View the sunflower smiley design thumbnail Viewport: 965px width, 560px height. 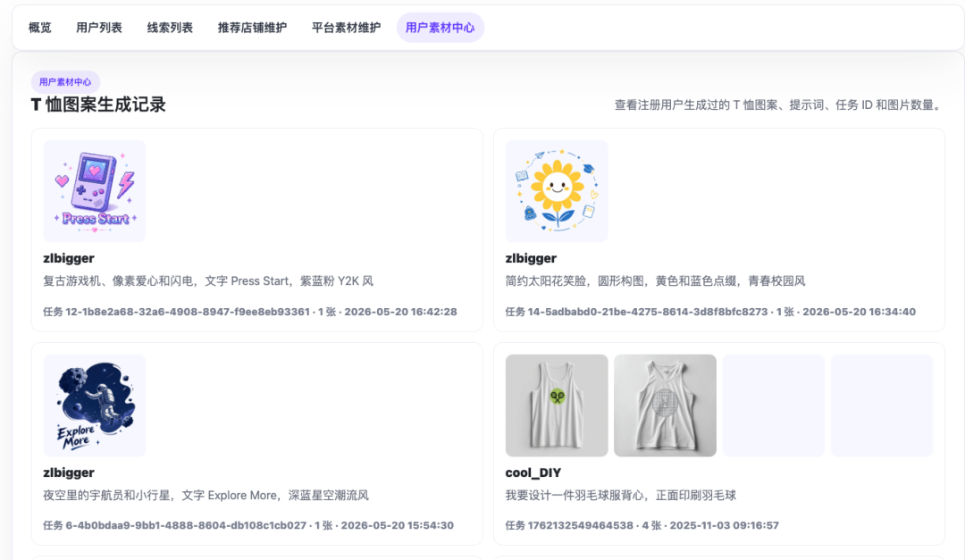click(x=557, y=191)
